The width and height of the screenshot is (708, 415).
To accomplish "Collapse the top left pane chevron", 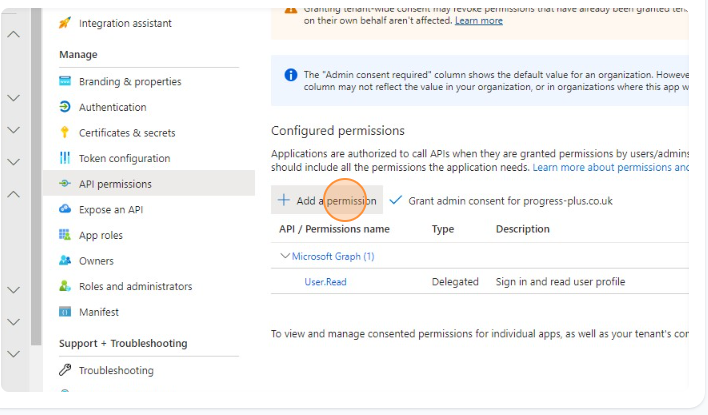I will click(14, 35).
